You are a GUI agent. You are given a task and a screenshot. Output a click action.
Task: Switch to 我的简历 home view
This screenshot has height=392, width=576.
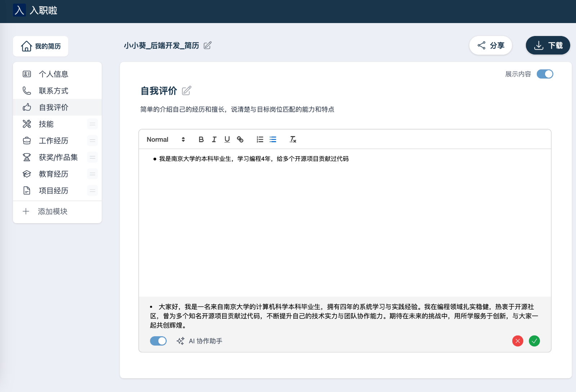tap(40, 46)
